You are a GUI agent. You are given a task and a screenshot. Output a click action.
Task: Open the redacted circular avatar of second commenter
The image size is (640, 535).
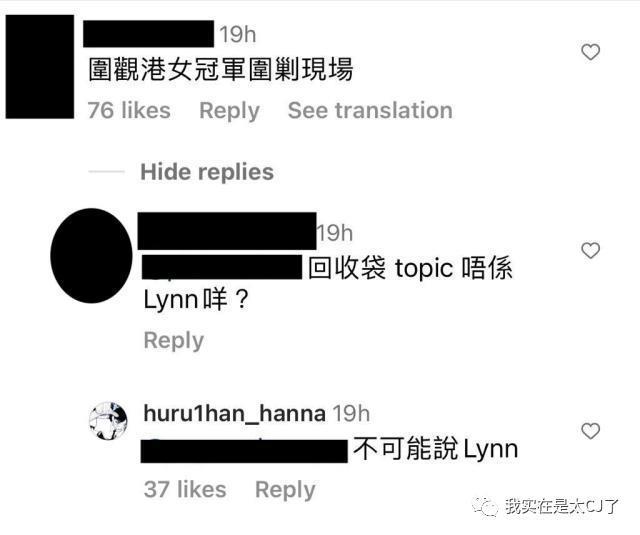pos(91,255)
